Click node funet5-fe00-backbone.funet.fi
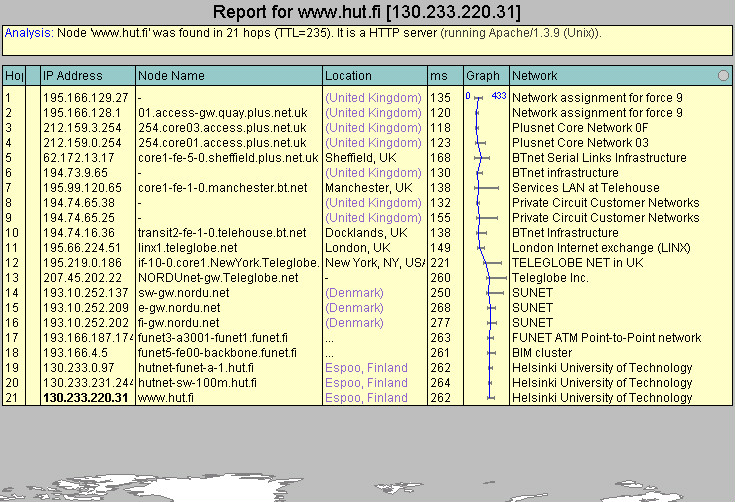735x502 pixels. point(217,352)
